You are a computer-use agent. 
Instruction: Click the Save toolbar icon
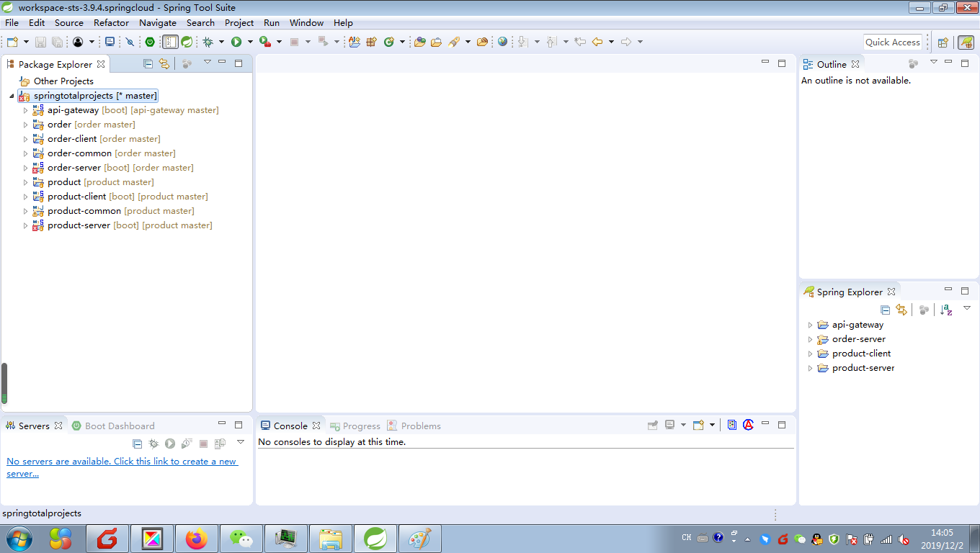pos(40,42)
